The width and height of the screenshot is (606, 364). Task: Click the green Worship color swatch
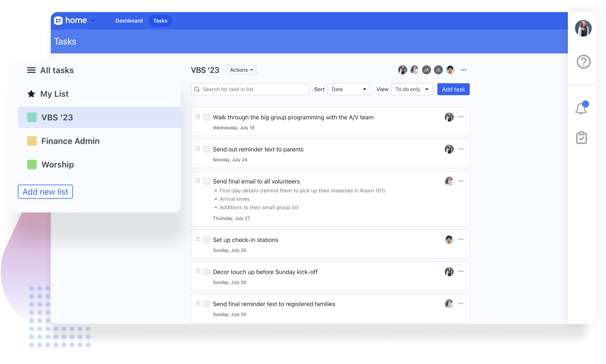point(32,165)
